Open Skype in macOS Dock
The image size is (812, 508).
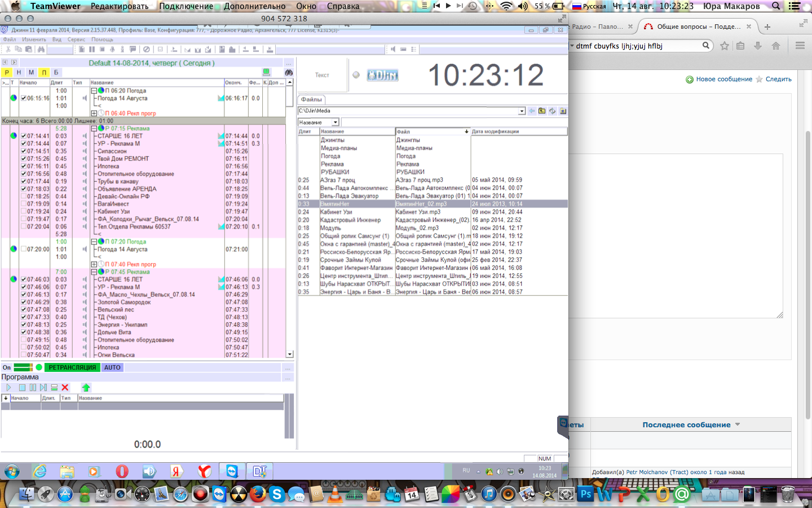point(277,494)
